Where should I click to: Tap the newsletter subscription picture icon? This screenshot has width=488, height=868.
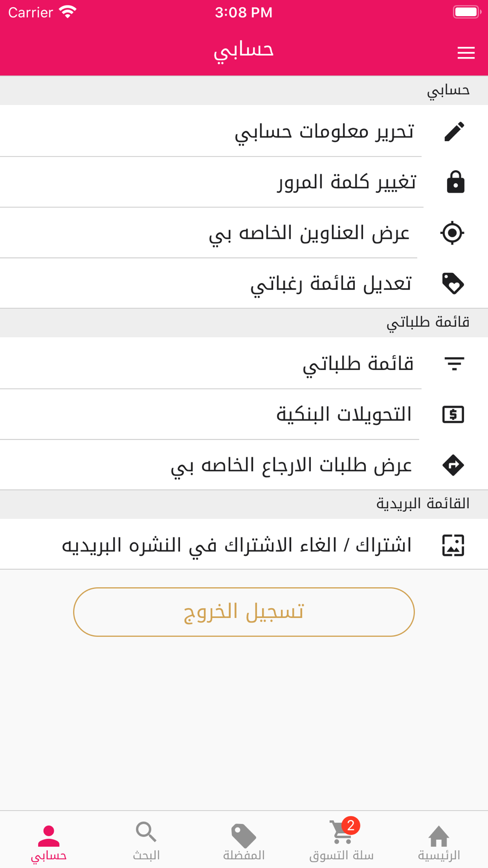click(453, 545)
